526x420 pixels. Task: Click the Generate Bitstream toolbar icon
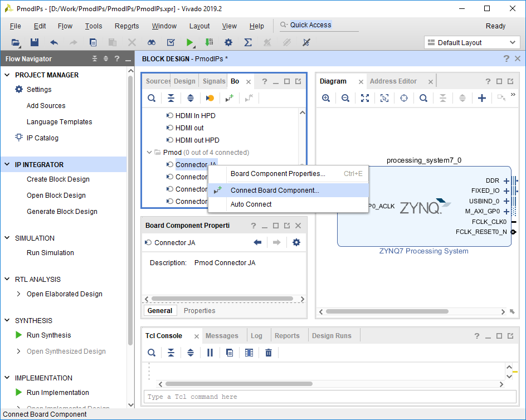(x=209, y=42)
